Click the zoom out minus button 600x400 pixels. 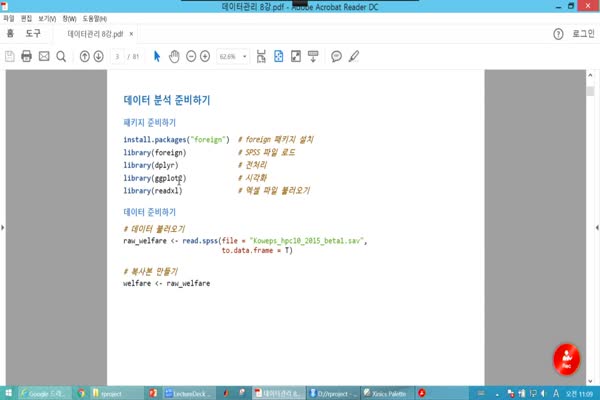[x=189, y=56]
